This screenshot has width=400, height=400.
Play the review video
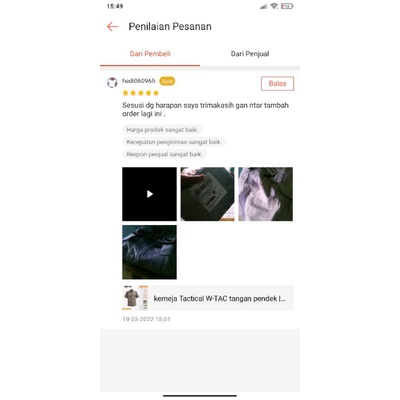(149, 194)
